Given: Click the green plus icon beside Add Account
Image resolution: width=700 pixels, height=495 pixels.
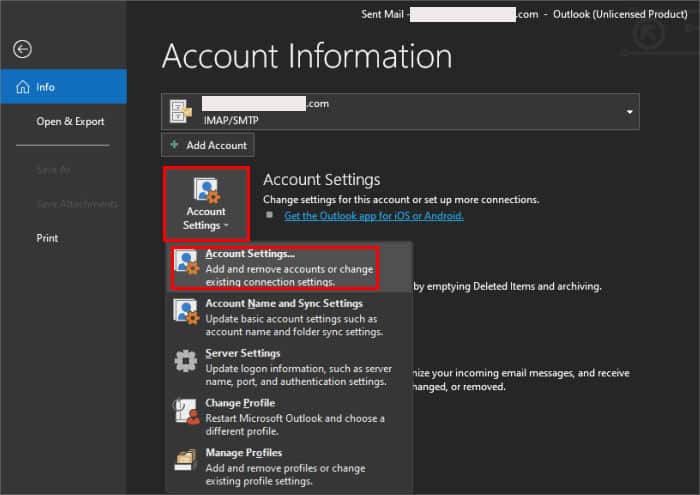Looking at the screenshot, I should click(174, 145).
